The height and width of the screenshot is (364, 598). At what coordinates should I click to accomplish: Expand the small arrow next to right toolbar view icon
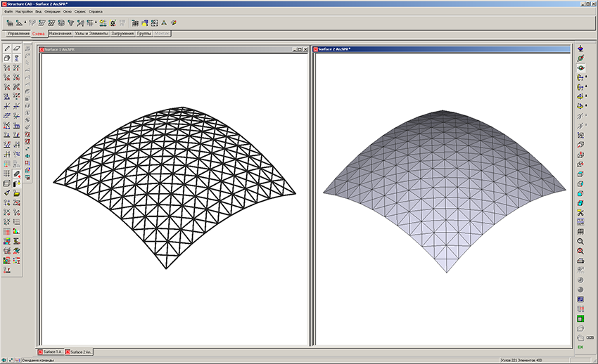point(587,76)
